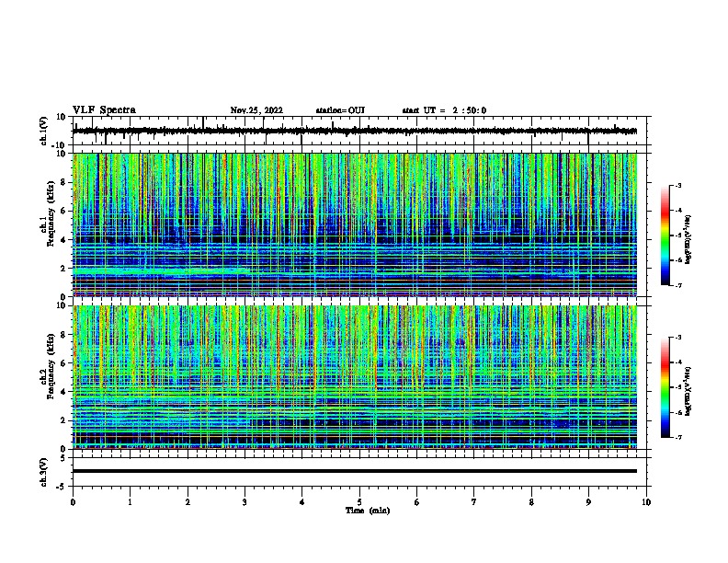Click the 'ch.1(V)' waveform axis label
The width and height of the screenshot is (728, 563).
(x=44, y=131)
